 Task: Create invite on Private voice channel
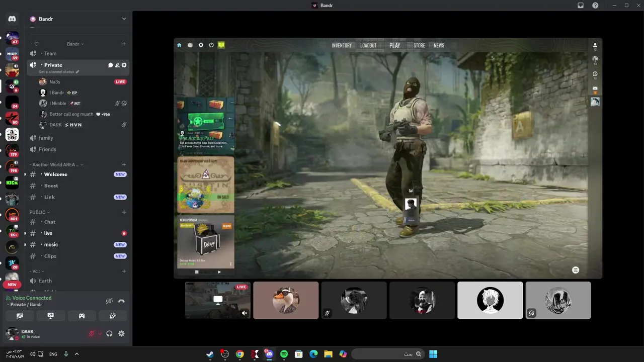click(117, 65)
